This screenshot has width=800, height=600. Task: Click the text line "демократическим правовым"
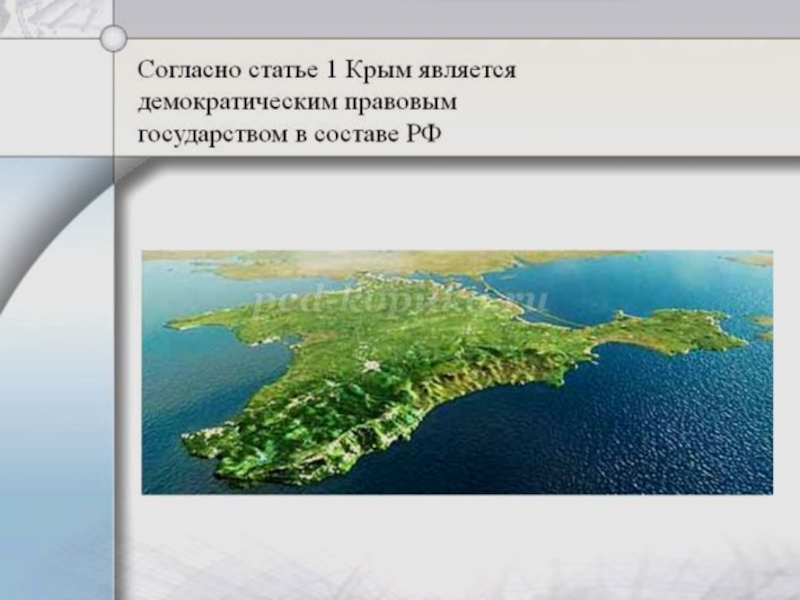coord(298,103)
